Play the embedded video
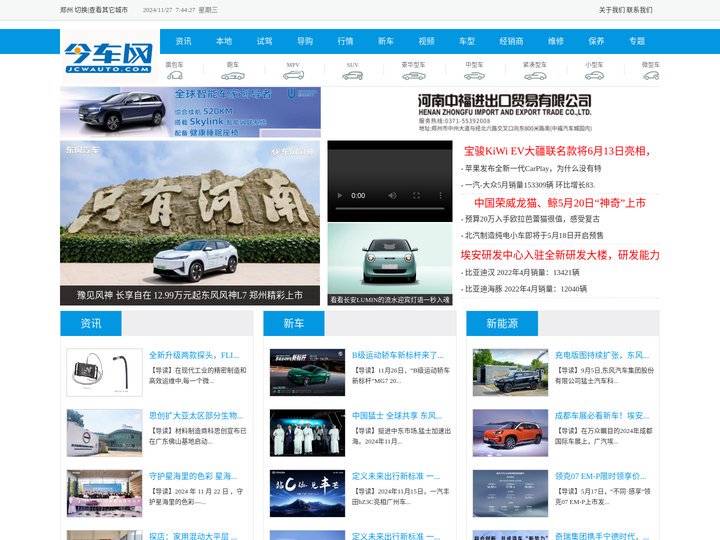Screen dimensions: 720x540 coord(340,196)
